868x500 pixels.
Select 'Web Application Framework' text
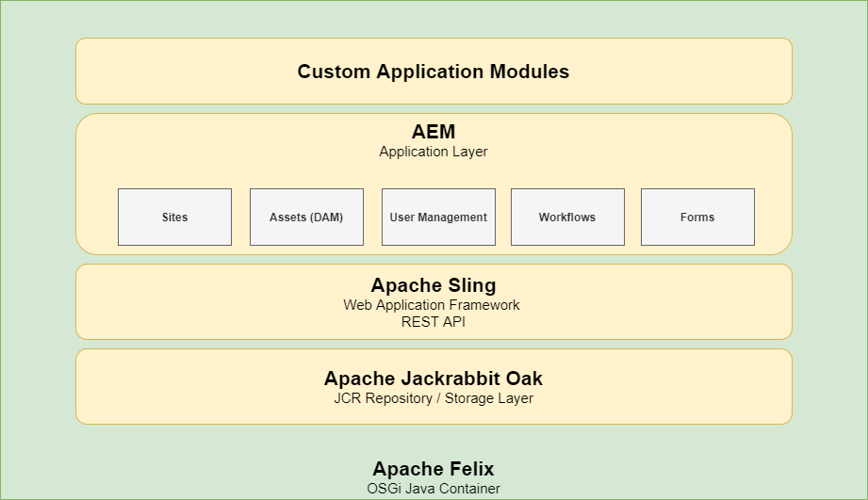click(432, 305)
